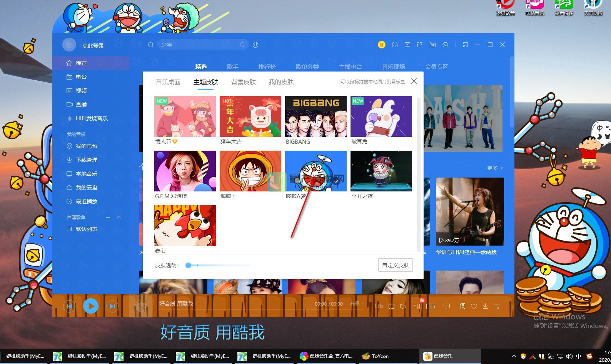Open the equalizer icon with the red badge
Viewport: 611px width, 364px height.
pos(418,306)
